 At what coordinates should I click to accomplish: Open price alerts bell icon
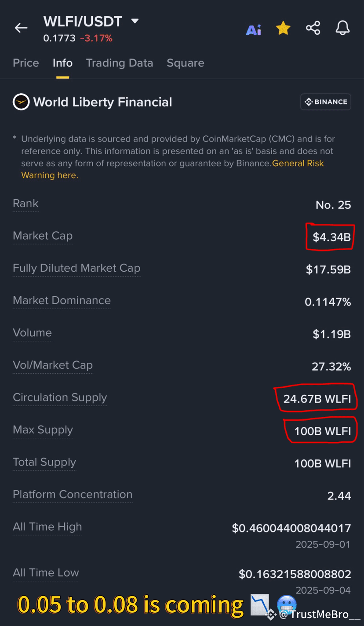pyautogui.click(x=342, y=28)
